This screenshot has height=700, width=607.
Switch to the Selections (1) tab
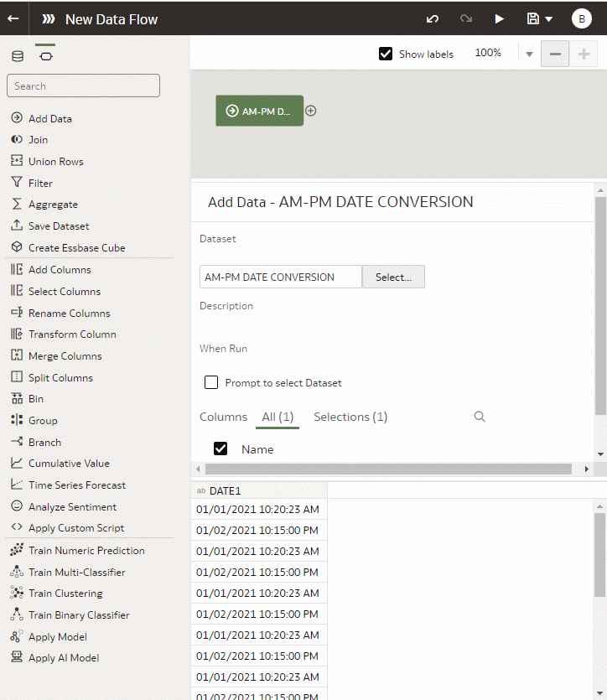coord(350,417)
